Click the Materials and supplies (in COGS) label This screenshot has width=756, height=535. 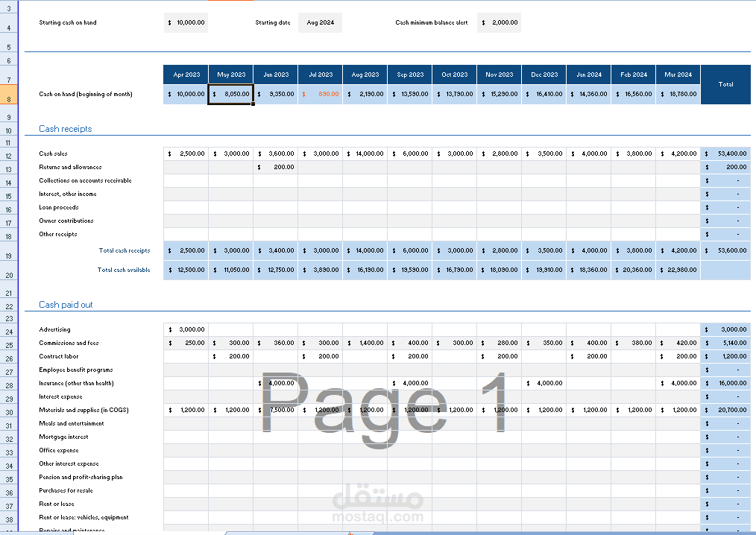pos(84,410)
